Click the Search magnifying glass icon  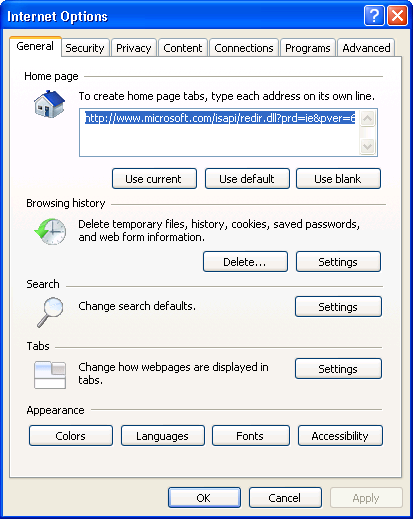(x=50, y=312)
